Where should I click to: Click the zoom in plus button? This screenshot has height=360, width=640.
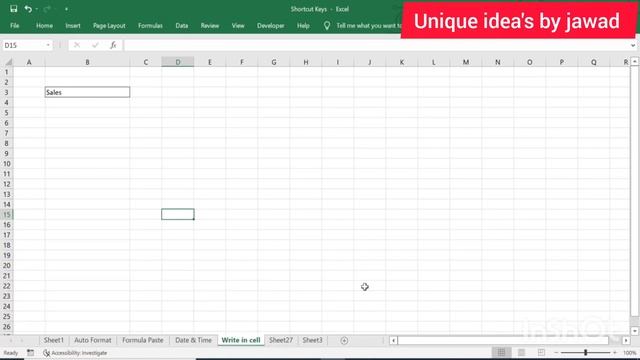[615, 353]
